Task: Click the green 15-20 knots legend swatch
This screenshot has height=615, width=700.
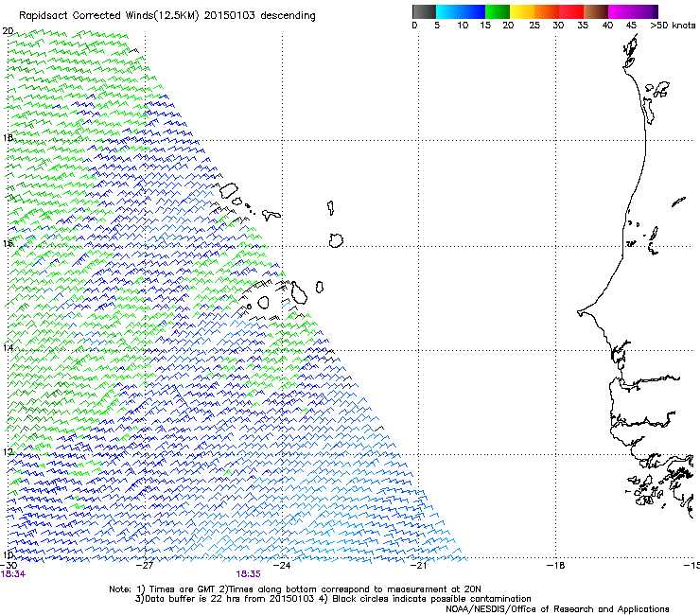Action: pos(498,11)
